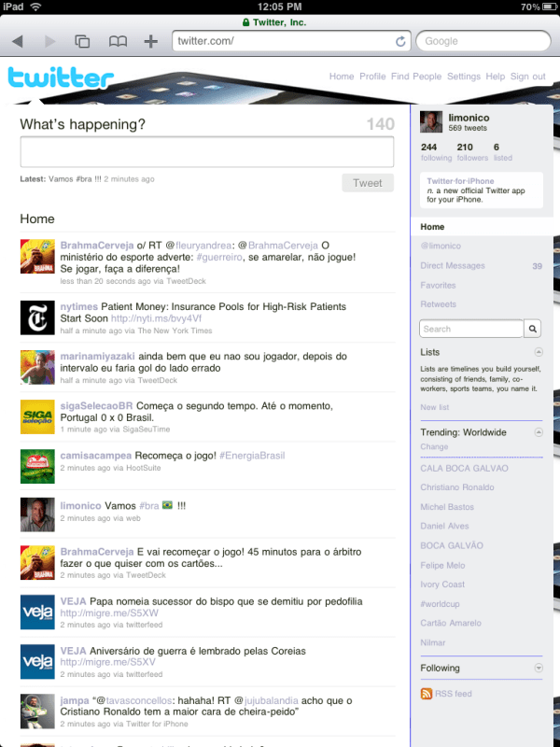Tap the Safari back arrow
This screenshot has height=747, width=560.
pyautogui.click(x=18, y=41)
